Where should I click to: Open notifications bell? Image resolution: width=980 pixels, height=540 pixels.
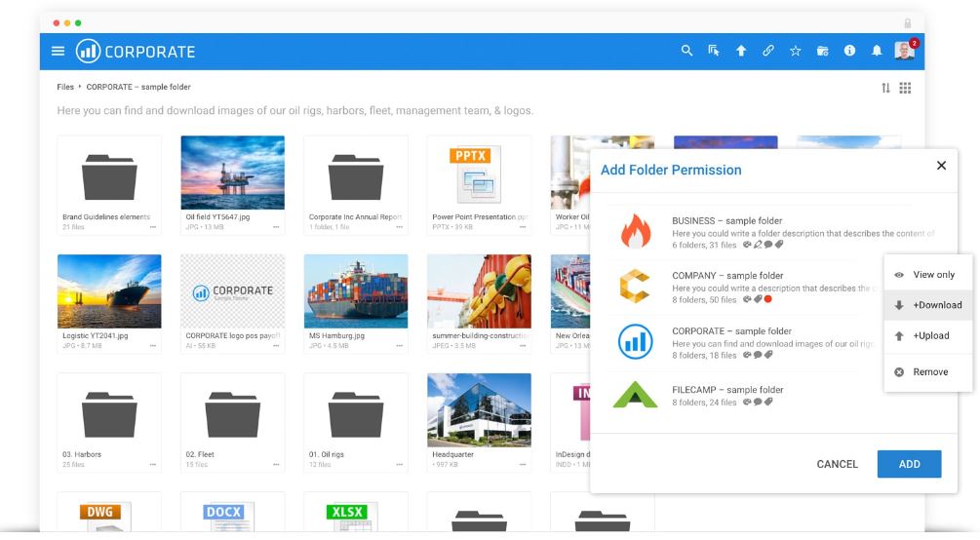(877, 51)
